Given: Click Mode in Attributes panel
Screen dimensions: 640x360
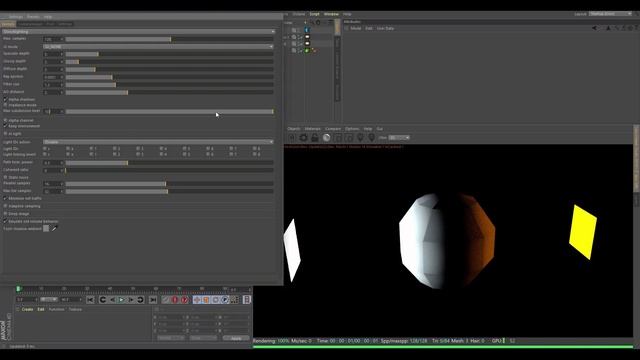Looking at the screenshot, I should (x=356, y=28).
